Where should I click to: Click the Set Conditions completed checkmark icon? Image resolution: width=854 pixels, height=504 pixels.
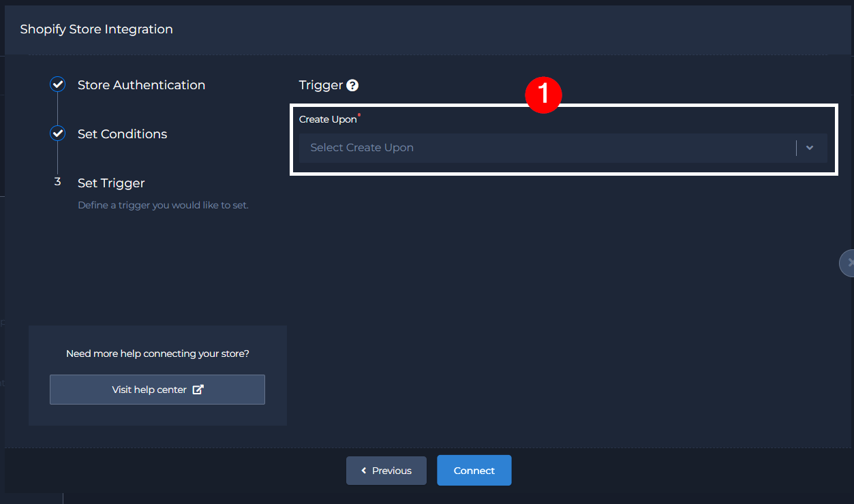point(58,133)
